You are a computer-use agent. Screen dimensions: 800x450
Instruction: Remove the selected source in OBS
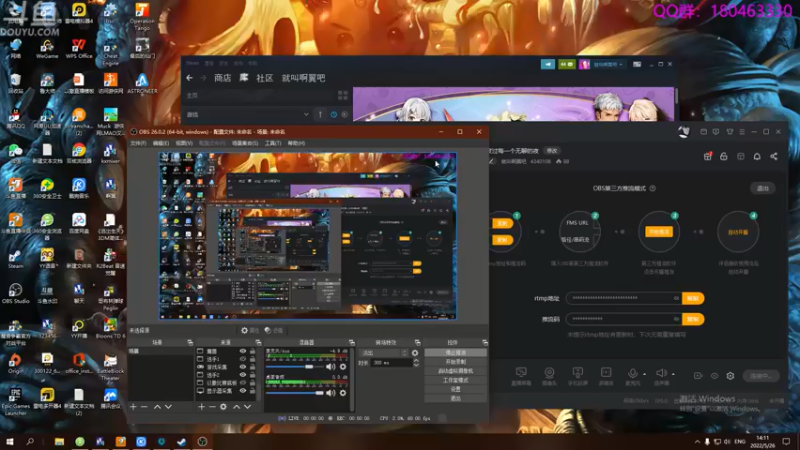[212, 407]
